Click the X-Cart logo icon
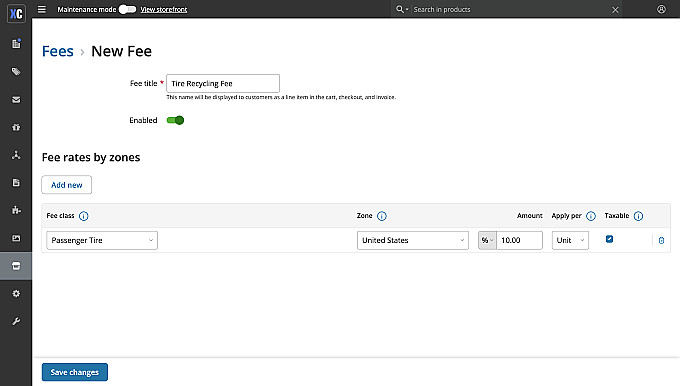The height and width of the screenshot is (386, 680). (x=16, y=13)
